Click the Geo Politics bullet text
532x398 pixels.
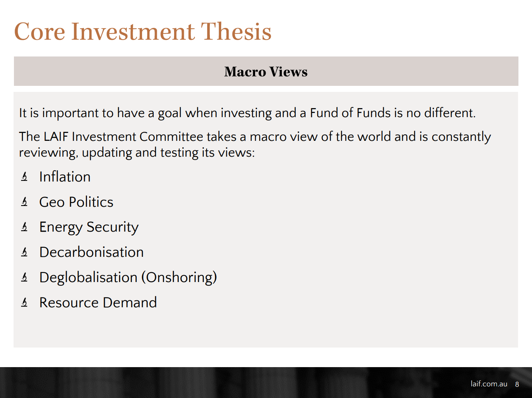coord(76,202)
